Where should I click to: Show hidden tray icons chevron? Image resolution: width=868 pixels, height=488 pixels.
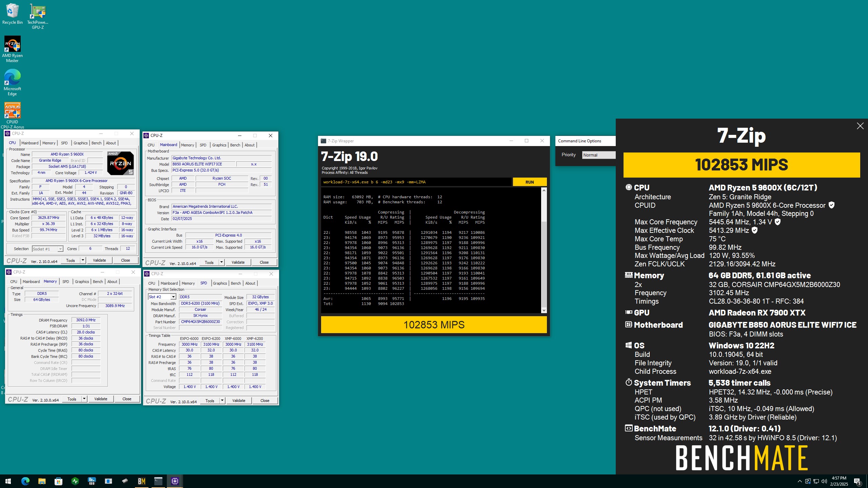point(800,481)
